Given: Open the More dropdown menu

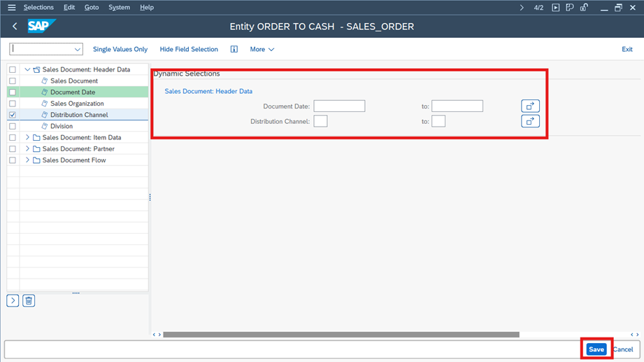Looking at the screenshot, I should coord(262,50).
